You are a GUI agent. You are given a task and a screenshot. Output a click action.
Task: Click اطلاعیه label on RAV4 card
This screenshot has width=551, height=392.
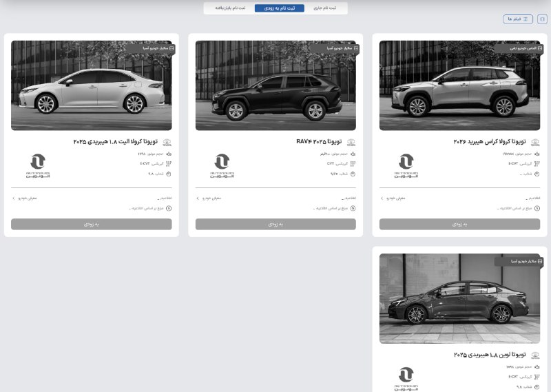[351, 198]
